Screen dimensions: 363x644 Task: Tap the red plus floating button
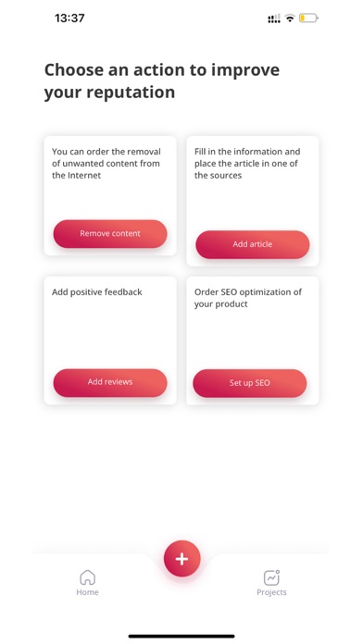181,559
